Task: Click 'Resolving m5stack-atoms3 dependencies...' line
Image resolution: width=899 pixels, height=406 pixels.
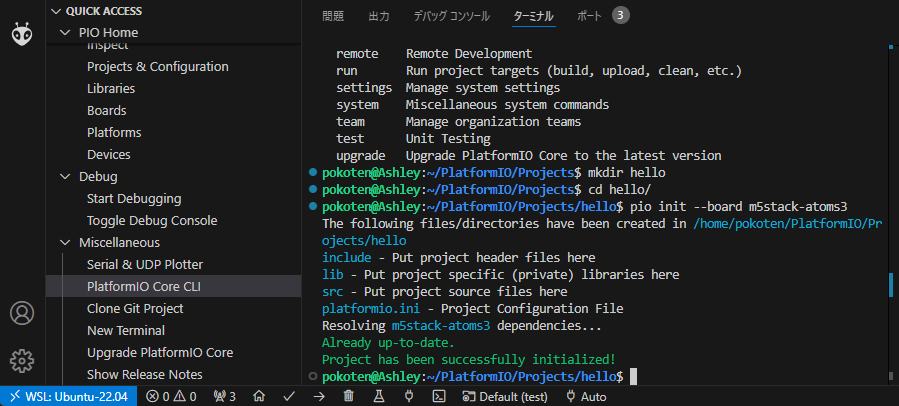Action: [x=462, y=326]
